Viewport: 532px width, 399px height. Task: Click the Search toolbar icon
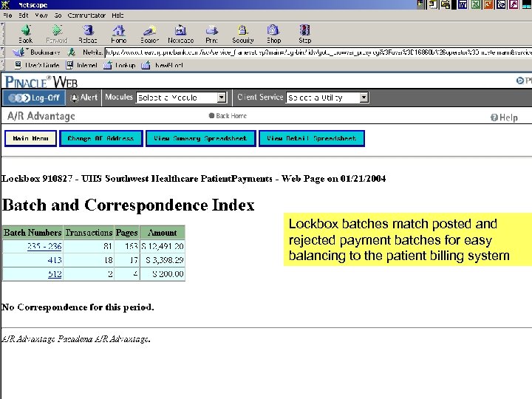(149, 34)
